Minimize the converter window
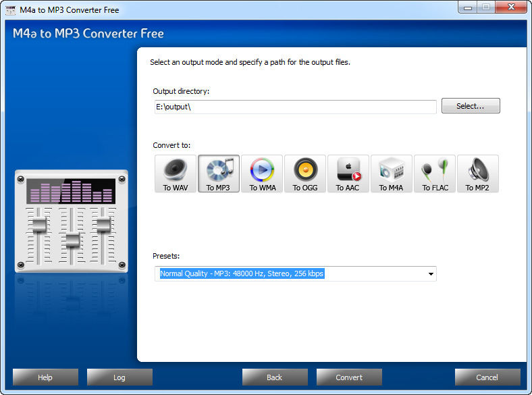 point(468,7)
